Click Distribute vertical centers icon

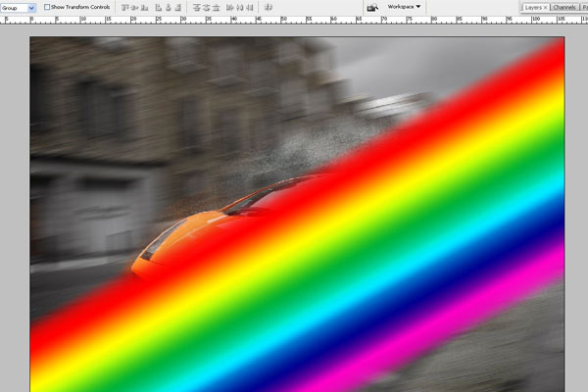tap(206, 8)
